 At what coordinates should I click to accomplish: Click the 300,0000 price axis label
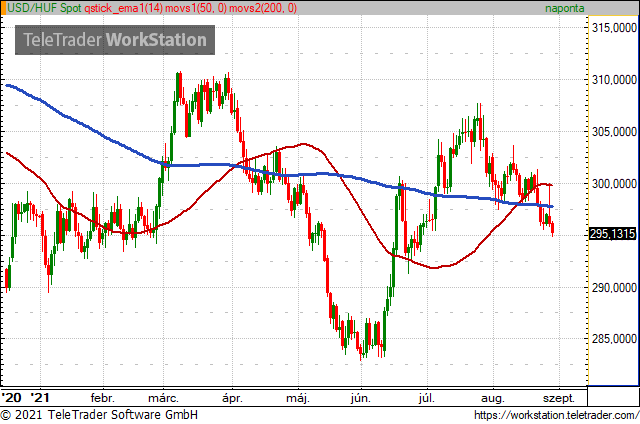point(614,183)
